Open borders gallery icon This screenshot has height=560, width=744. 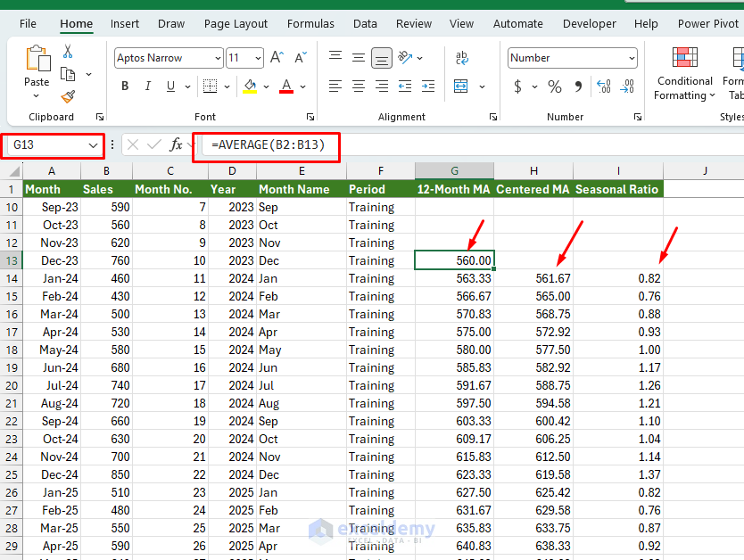(211, 86)
